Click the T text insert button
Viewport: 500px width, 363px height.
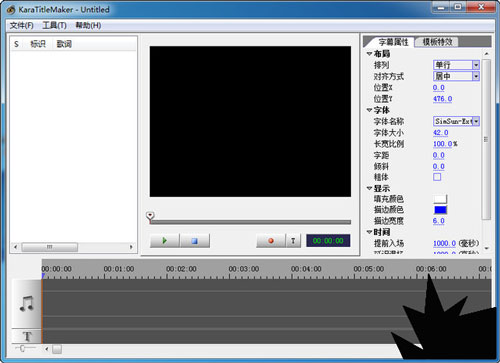point(293,241)
